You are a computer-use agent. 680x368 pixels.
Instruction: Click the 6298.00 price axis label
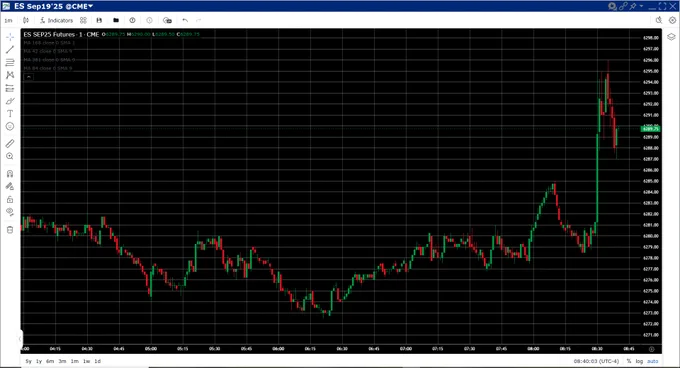point(651,38)
